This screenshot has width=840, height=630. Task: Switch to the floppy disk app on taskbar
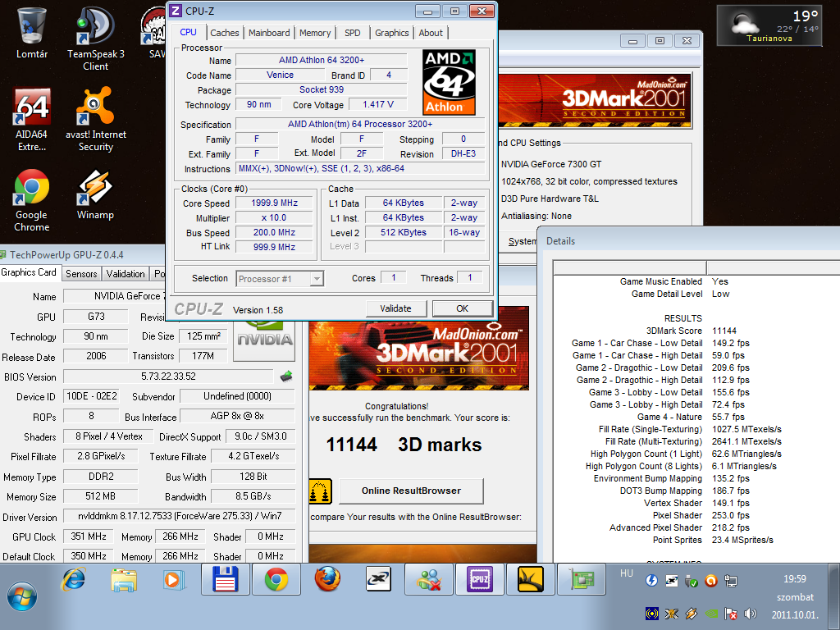[225, 580]
